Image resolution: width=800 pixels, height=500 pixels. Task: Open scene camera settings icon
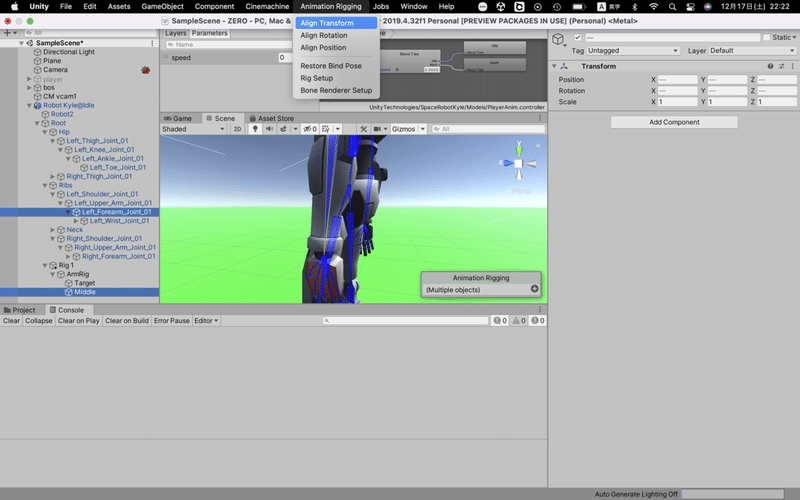point(378,129)
